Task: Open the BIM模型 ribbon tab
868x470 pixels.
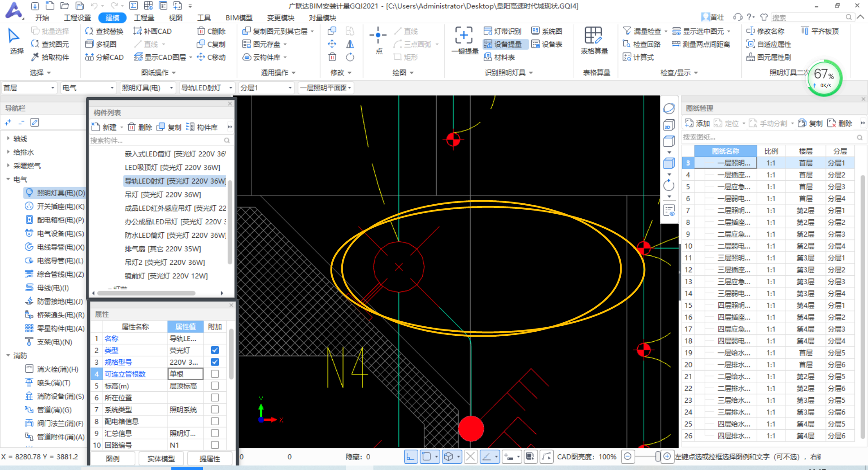Action: (239, 18)
